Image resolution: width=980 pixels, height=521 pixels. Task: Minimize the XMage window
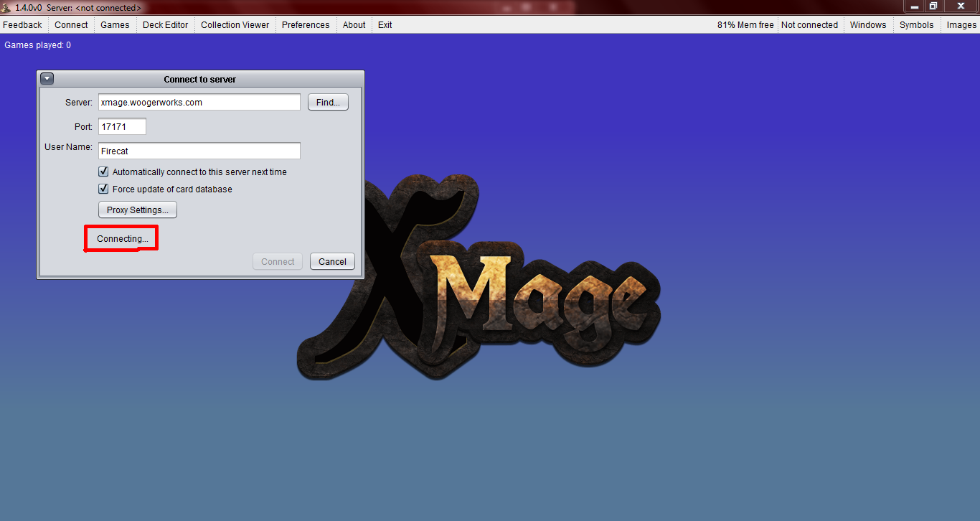pos(915,6)
